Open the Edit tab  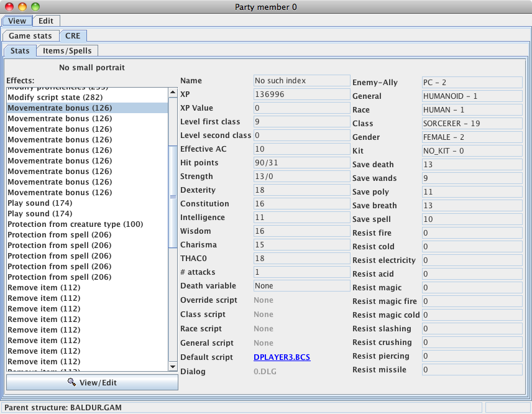(45, 21)
